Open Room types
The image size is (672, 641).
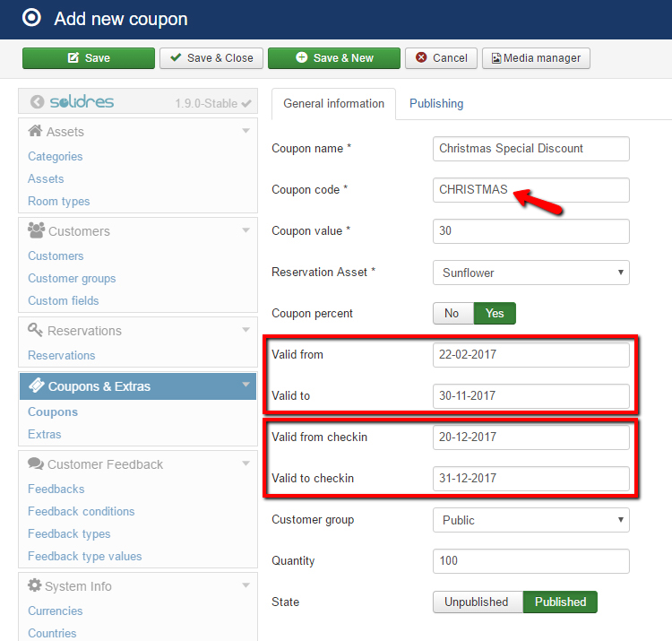click(x=59, y=201)
